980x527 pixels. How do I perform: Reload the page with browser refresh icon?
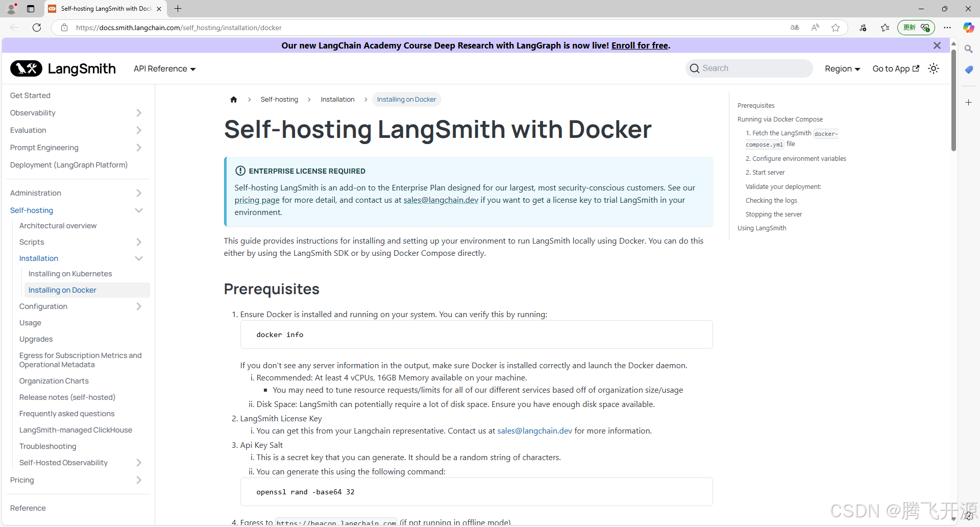(x=37, y=28)
